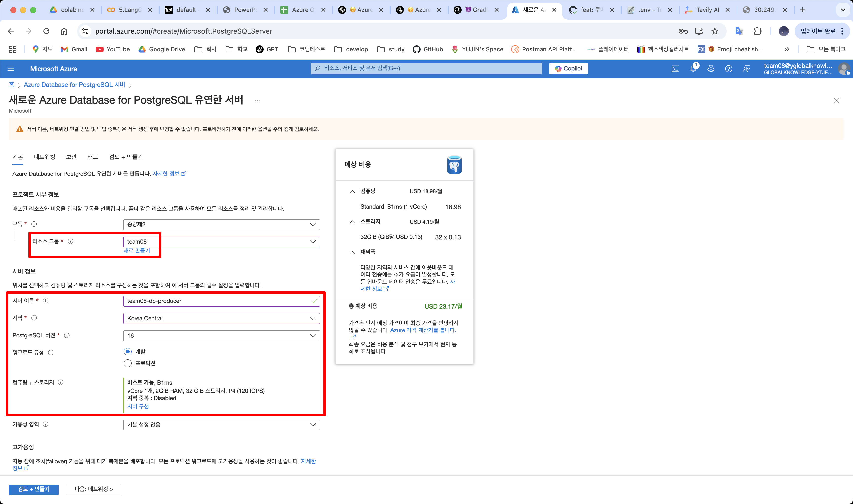The height and width of the screenshot is (504, 853).
Task: Click the 다음: 네트워킹 > button
Action: point(94,489)
